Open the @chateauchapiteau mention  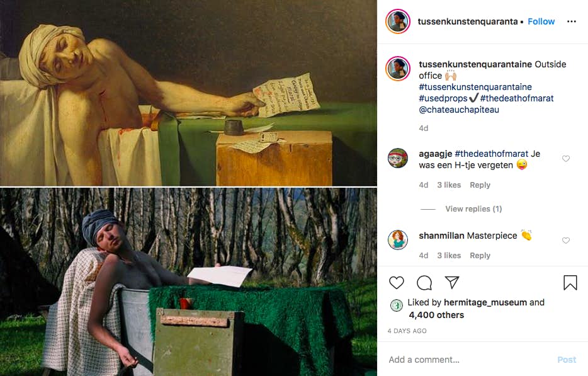[458, 110]
